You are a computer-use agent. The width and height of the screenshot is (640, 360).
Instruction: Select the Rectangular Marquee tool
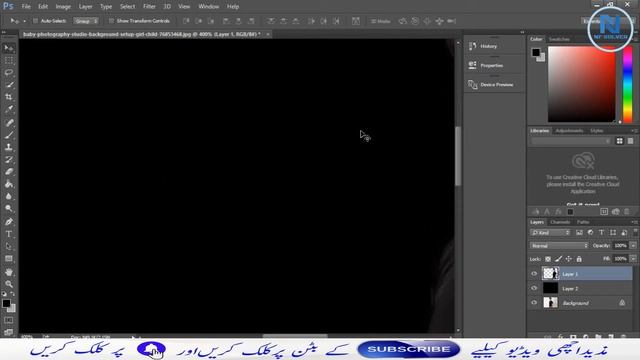click(9, 60)
